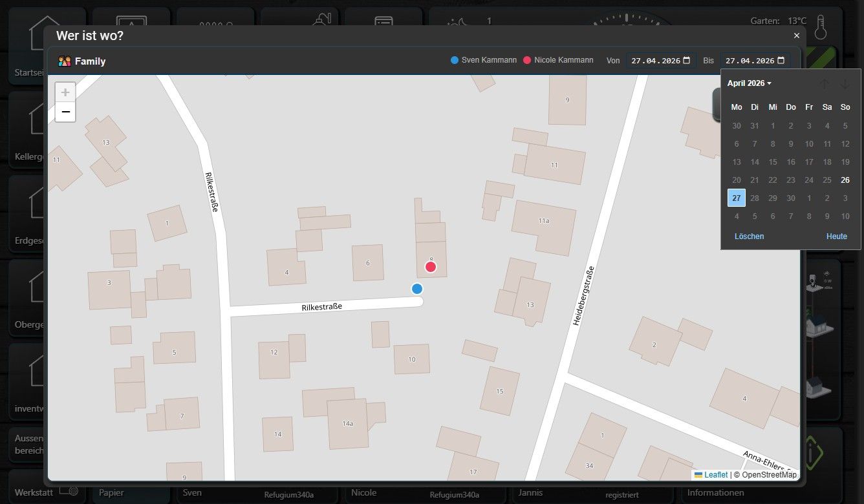Viewport: 864px width, 504px height.
Task: Pick day 24 in the calendar grid
Action: (x=809, y=180)
